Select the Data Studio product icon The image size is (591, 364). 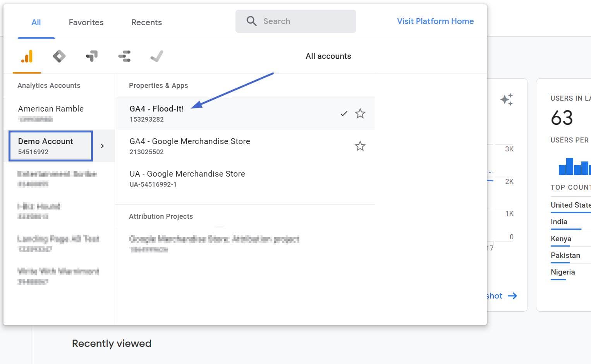124,57
